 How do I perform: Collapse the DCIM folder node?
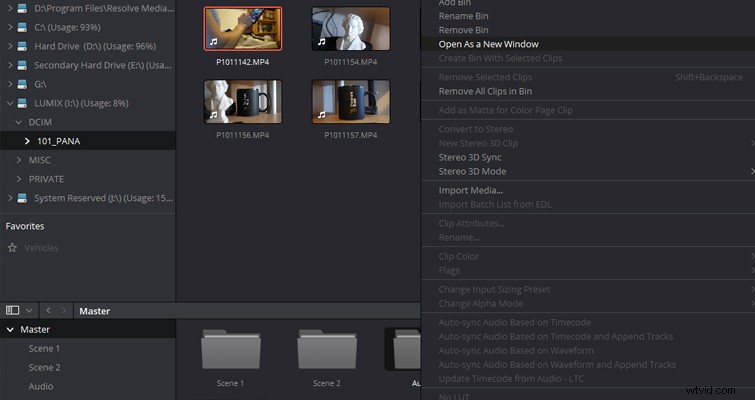click(x=19, y=122)
